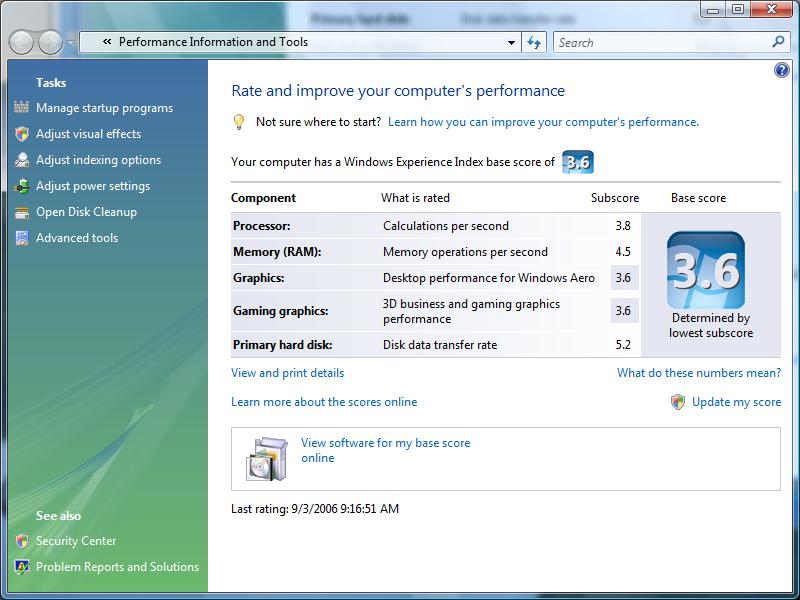The height and width of the screenshot is (600, 800).
Task: Click the Problem Reports and Solutions icon
Action: [x=21, y=567]
